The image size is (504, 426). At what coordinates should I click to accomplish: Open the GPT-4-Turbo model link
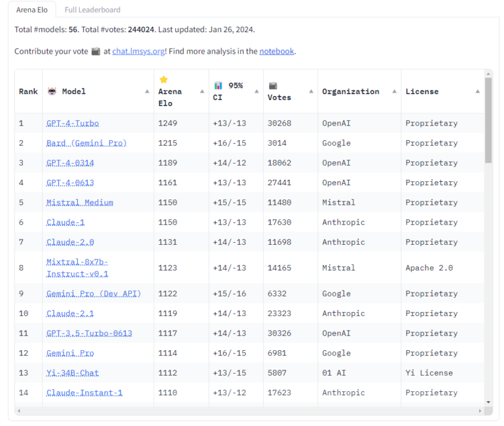73,123
